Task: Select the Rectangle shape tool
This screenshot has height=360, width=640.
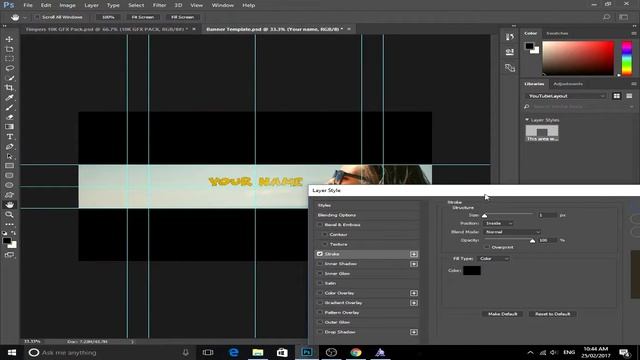Action: click(9, 166)
